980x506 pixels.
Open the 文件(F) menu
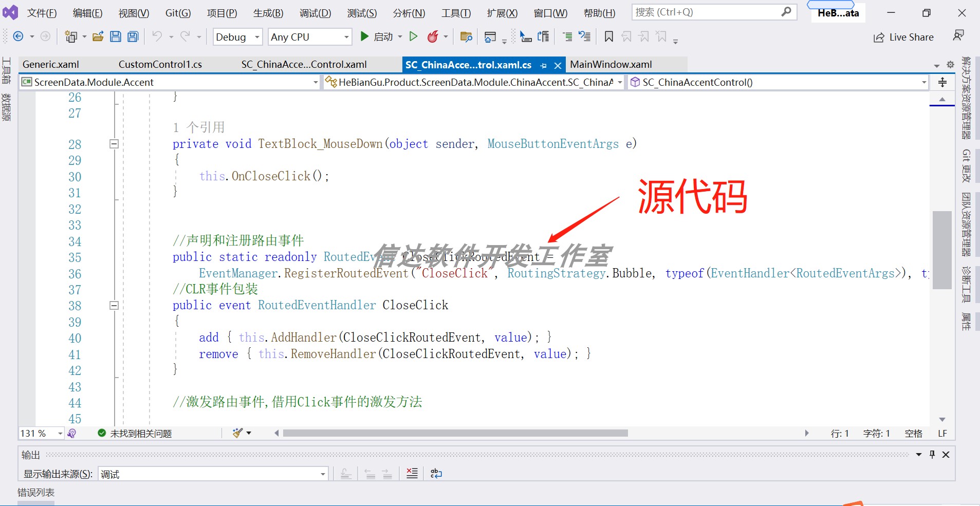point(42,13)
